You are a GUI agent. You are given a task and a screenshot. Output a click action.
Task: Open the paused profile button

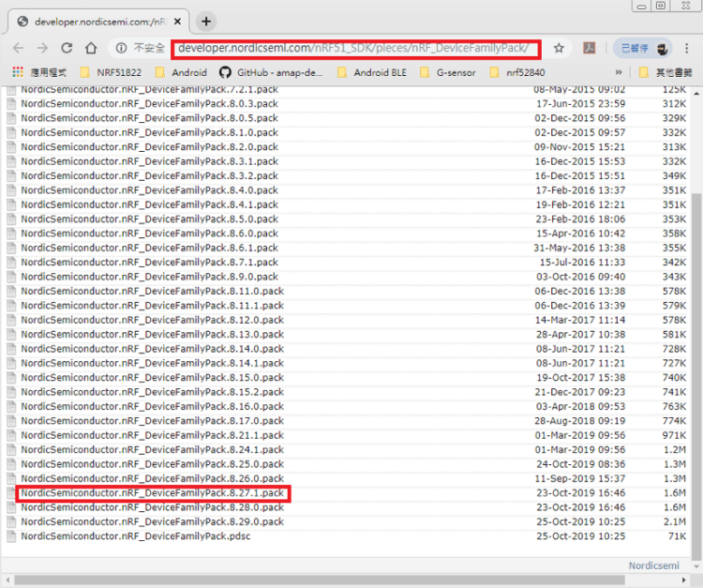(642, 48)
